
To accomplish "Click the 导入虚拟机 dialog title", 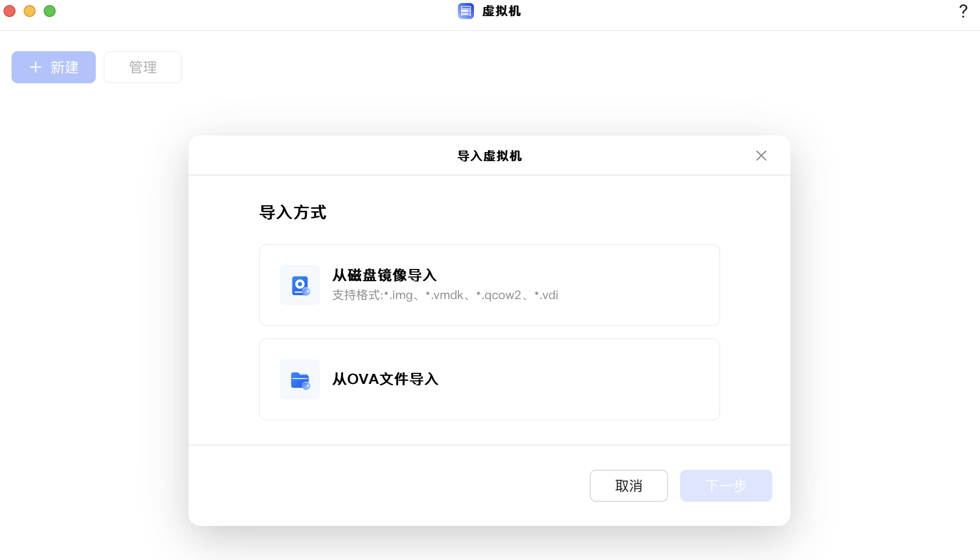I will tap(489, 156).
